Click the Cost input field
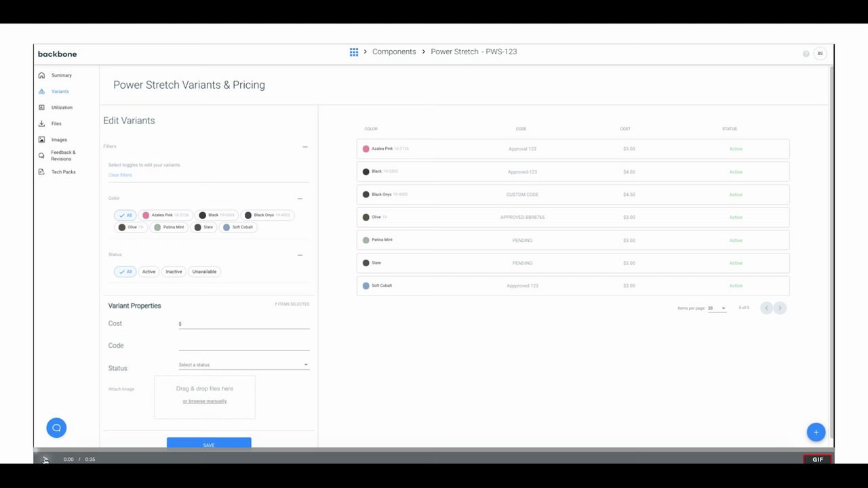Viewport: 868px width, 488px height. [243, 324]
